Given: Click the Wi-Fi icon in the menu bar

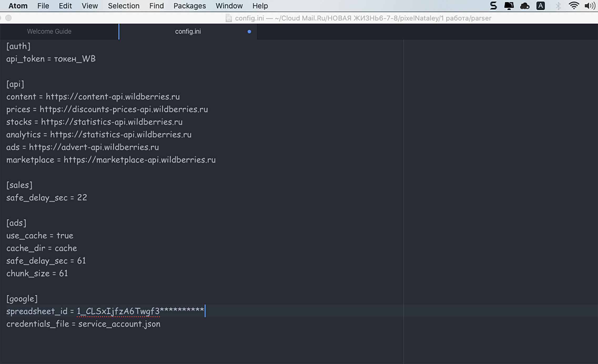Looking at the screenshot, I should pos(574,6).
